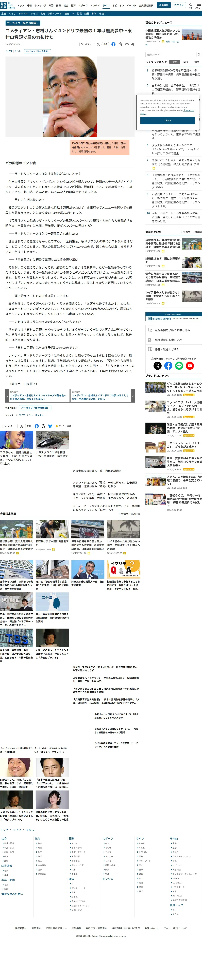This screenshot has height=980, width=202.
Task: Expand 会員サービス詳細 link above bottom member articles
Action: [x=130, y=514]
